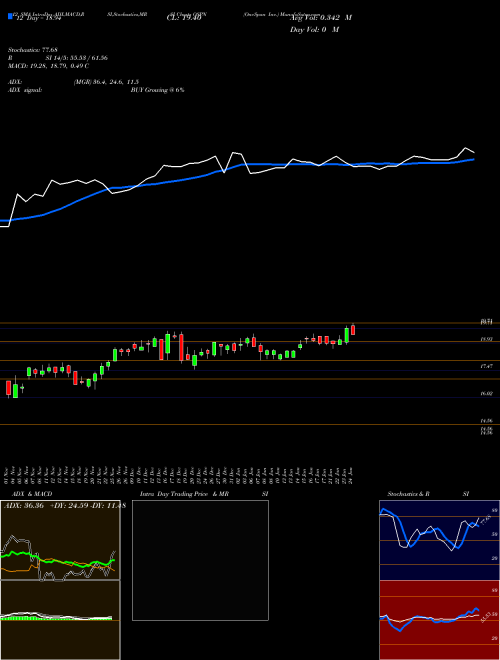Select the 'Stochastics: 77.68' value
Viewport: 500px width, 660px height.
tap(32, 50)
